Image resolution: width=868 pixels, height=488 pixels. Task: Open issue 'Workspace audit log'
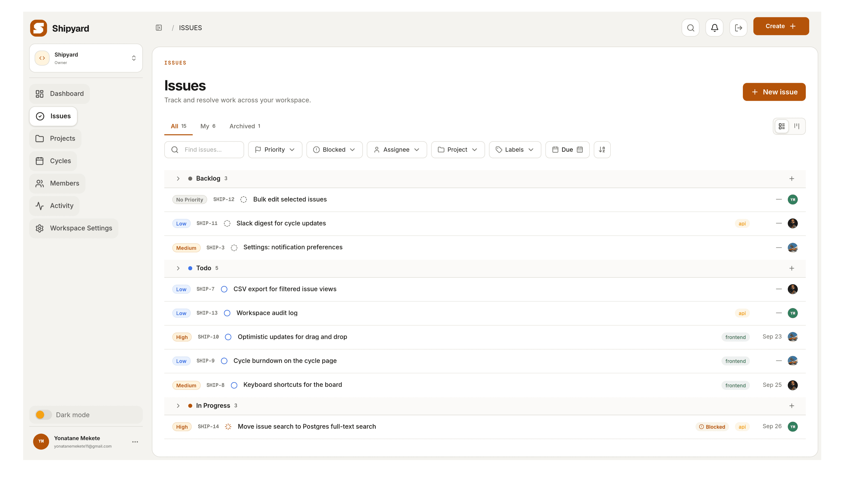tap(267, 313)
